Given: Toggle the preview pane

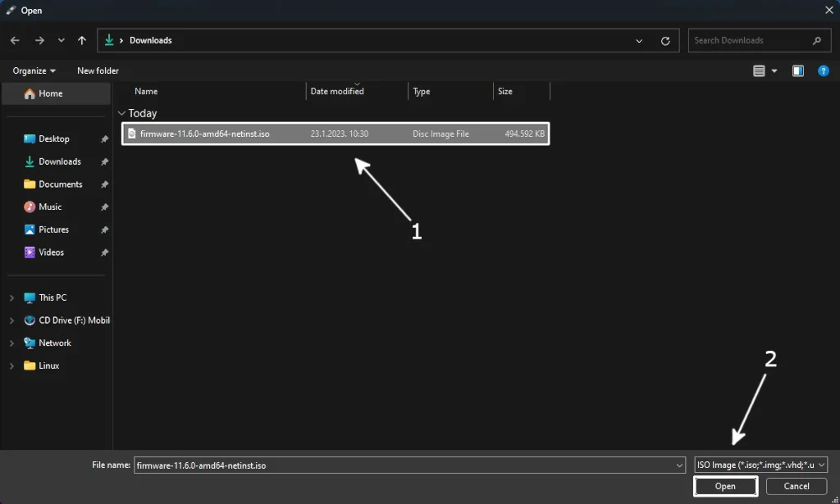Looking at the screenshot, I should point(797,70).
